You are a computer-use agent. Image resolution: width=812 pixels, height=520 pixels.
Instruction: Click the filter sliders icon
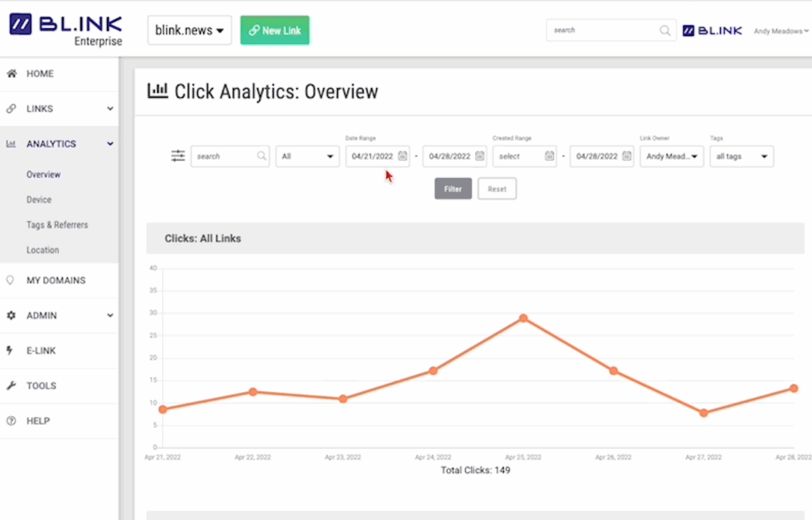point(178,156)
